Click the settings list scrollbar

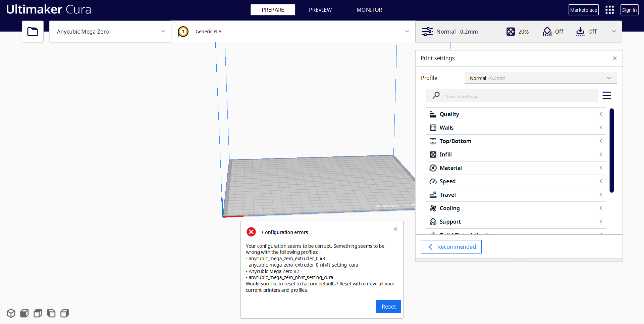point(612,150)
